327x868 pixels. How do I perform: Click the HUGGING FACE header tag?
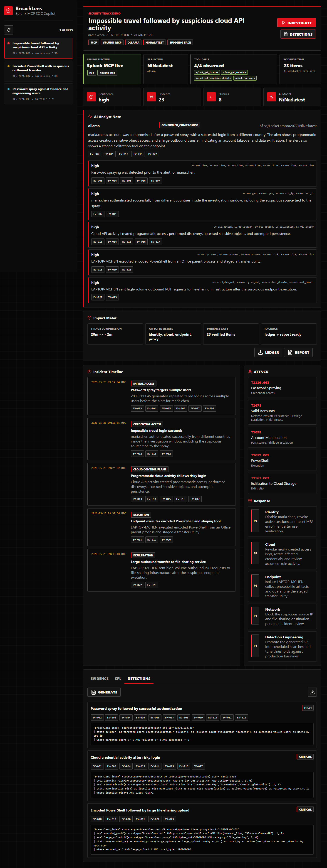pyautogui.click(x=180, y=42)
